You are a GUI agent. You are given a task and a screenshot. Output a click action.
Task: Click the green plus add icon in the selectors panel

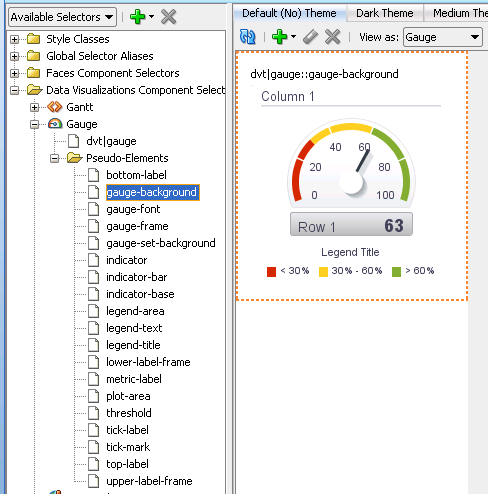tap(137, 17)
